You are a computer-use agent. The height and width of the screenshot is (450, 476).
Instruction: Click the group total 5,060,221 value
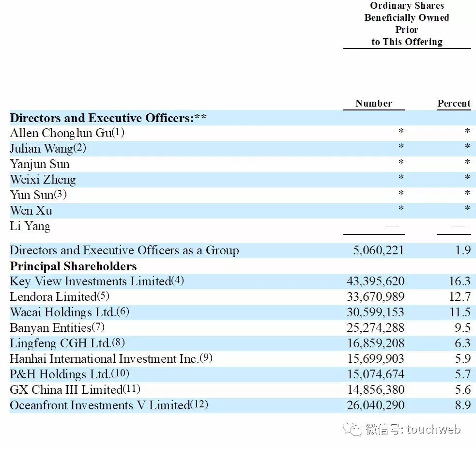point(379,250)
